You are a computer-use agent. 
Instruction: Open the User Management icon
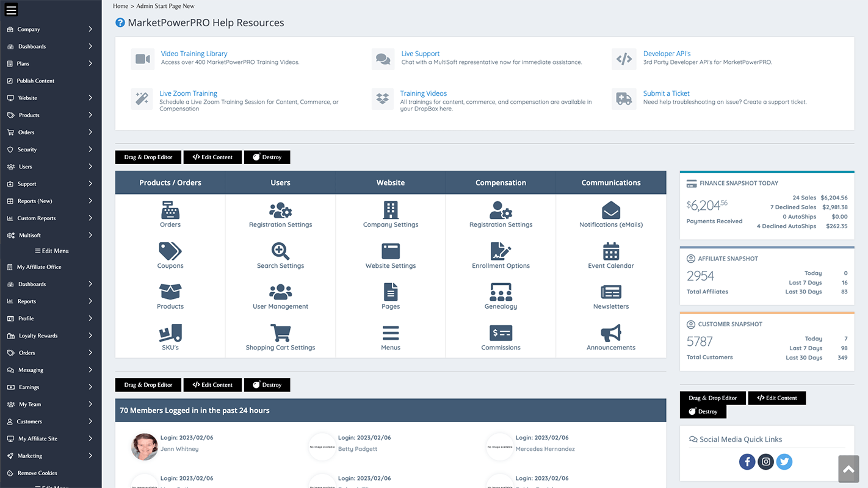click(281, 292)
